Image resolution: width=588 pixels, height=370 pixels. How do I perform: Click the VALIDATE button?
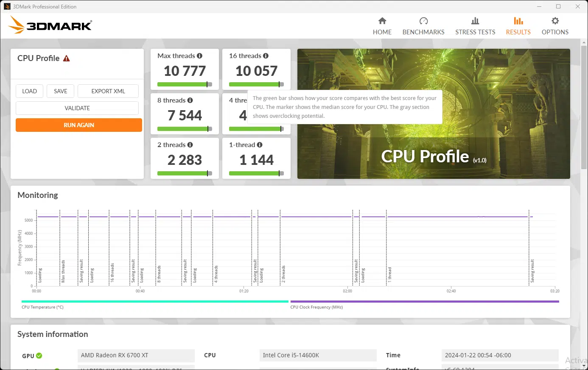click(77, 108)
